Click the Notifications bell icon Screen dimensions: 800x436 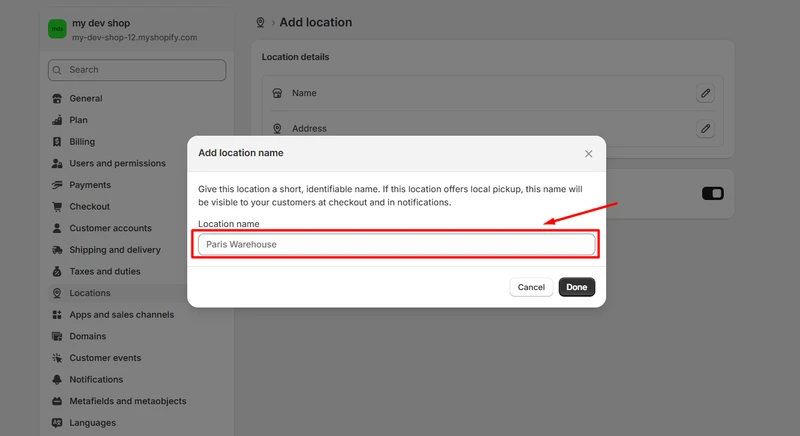[57, 379]
